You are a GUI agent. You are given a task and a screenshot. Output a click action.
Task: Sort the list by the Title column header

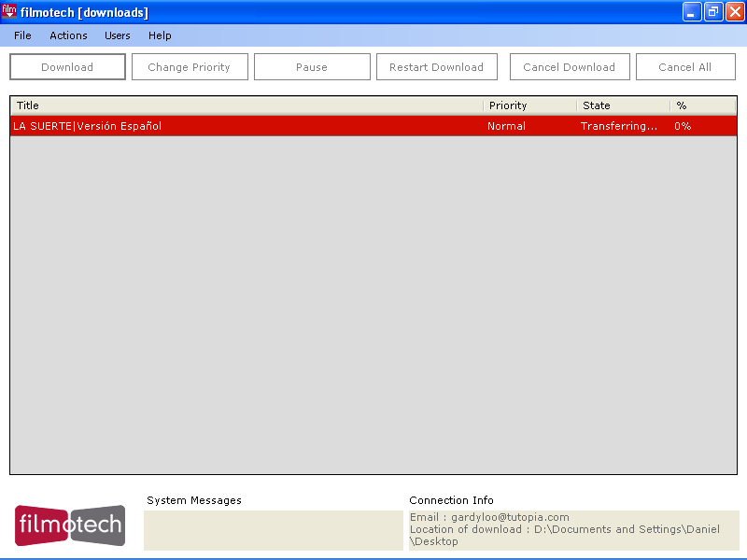[247, 105]
